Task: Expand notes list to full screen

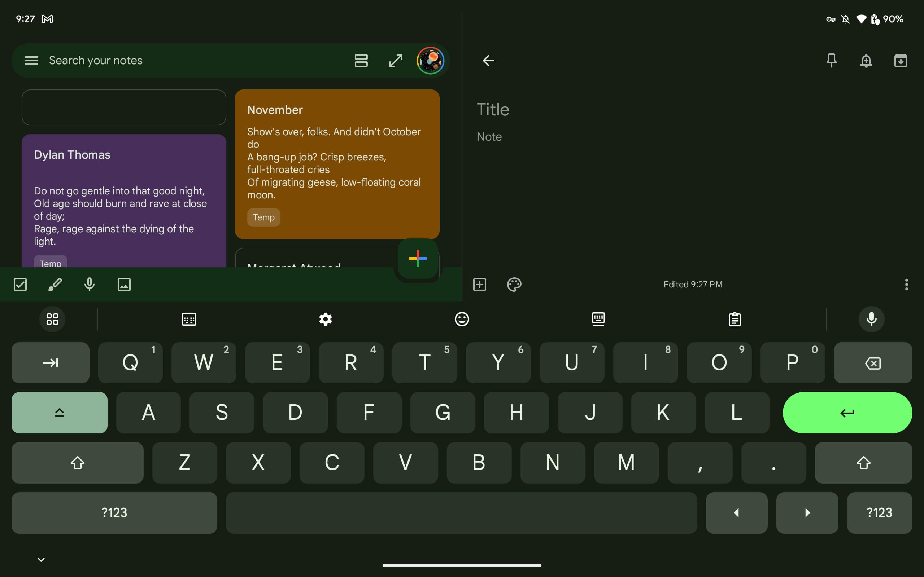Action: point(396,60)
